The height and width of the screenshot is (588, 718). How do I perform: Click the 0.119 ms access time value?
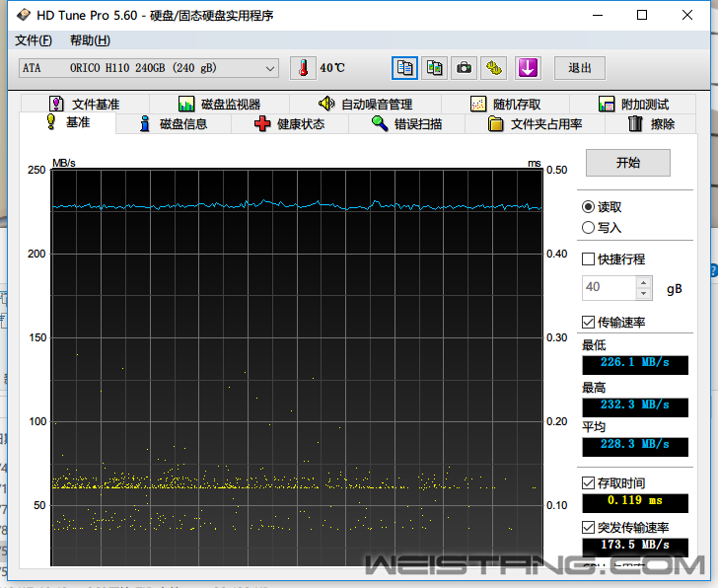(x=635, y=503)
